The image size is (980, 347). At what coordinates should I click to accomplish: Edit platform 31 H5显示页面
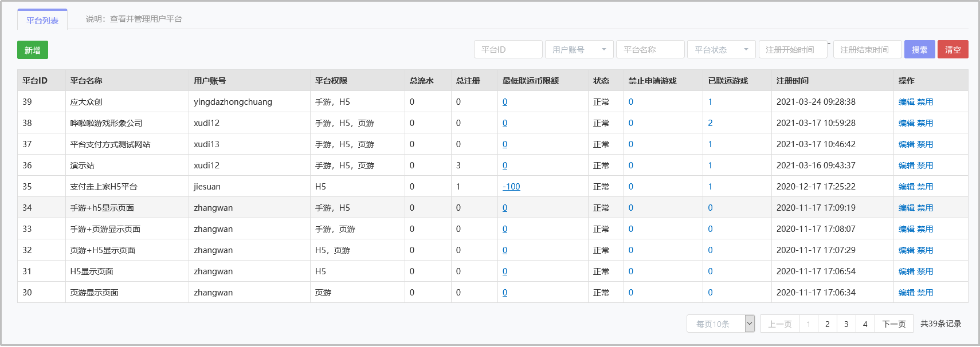pyautogui.click(x=906, y=271)
